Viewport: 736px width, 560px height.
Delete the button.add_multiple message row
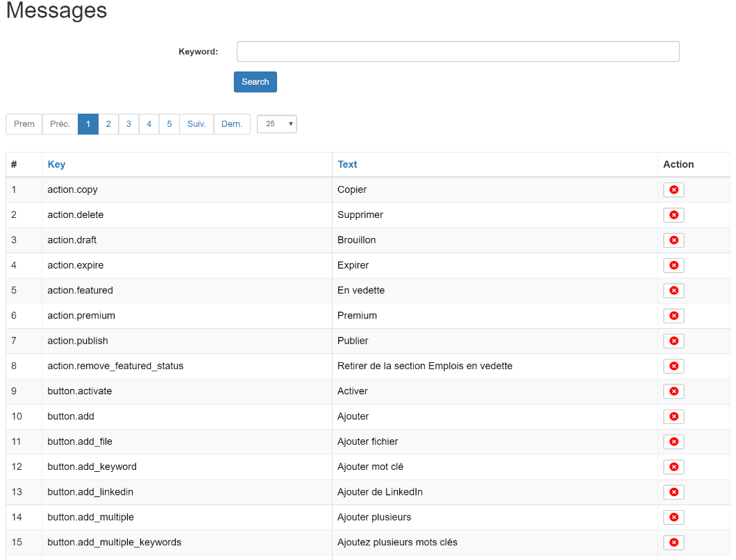(x=674, y=517)
